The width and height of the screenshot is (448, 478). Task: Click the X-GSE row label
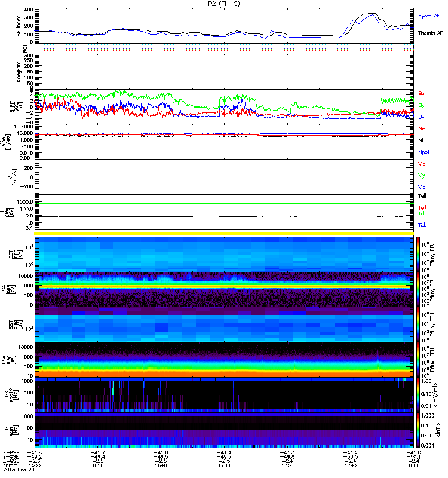11,452
